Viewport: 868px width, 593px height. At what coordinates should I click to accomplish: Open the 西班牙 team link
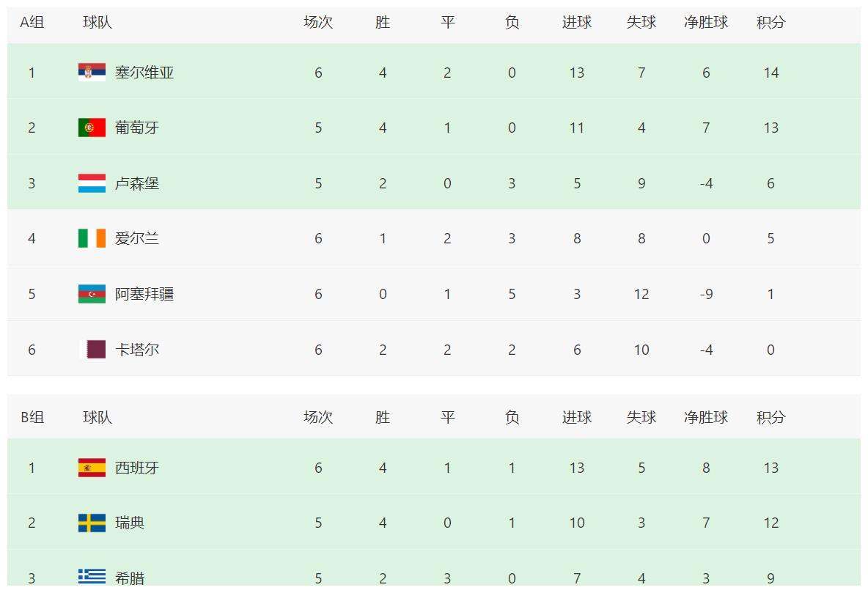pos(137,468)
